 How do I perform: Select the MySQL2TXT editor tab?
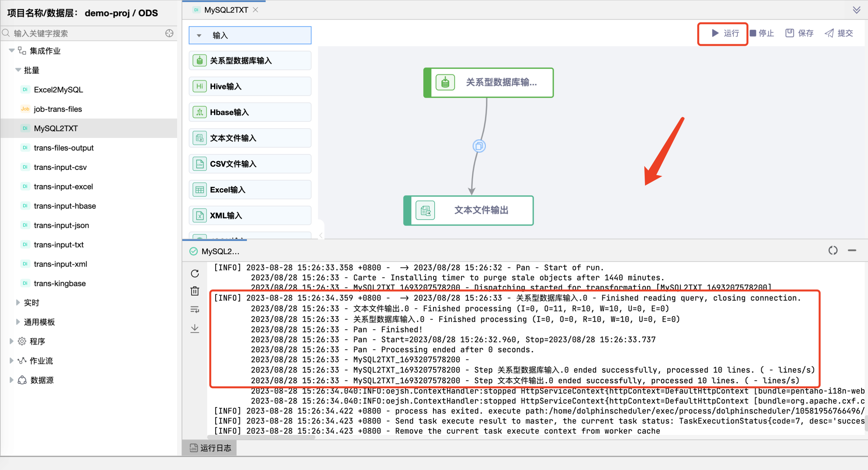pos(226,10)
